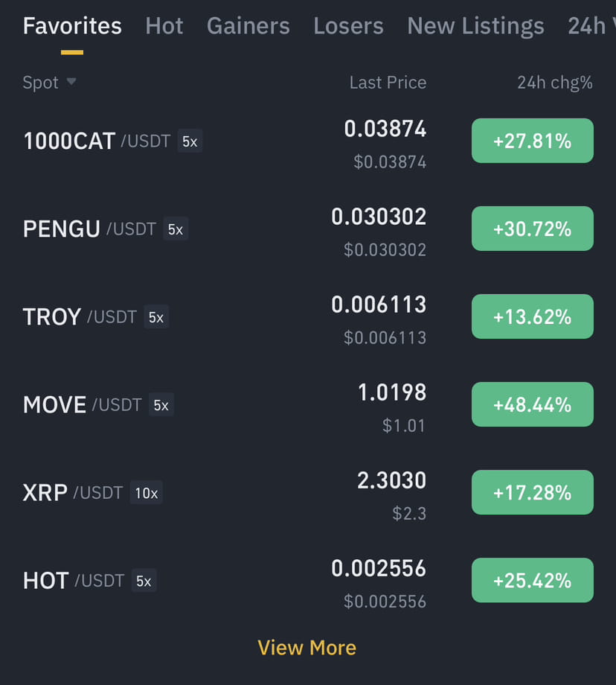Open the Spot market type dropdown arrow
616x685 pixels.
pyautogui.click(x=71, y=82)
